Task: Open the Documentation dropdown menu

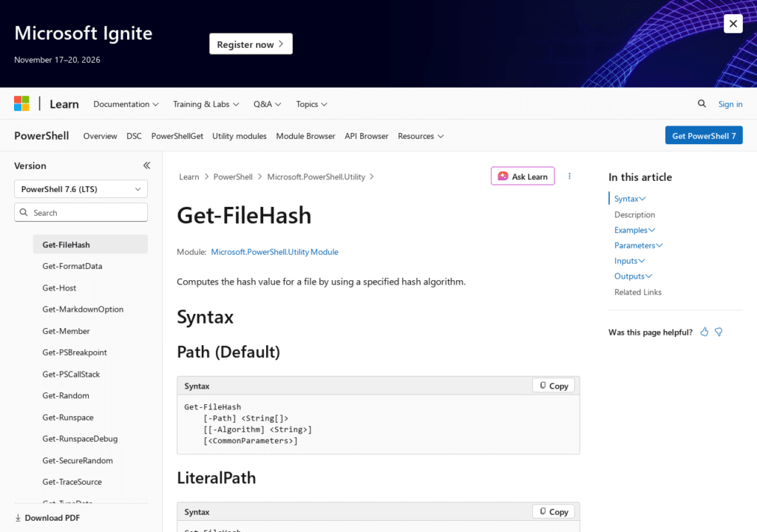Action: tap(126, 104)
